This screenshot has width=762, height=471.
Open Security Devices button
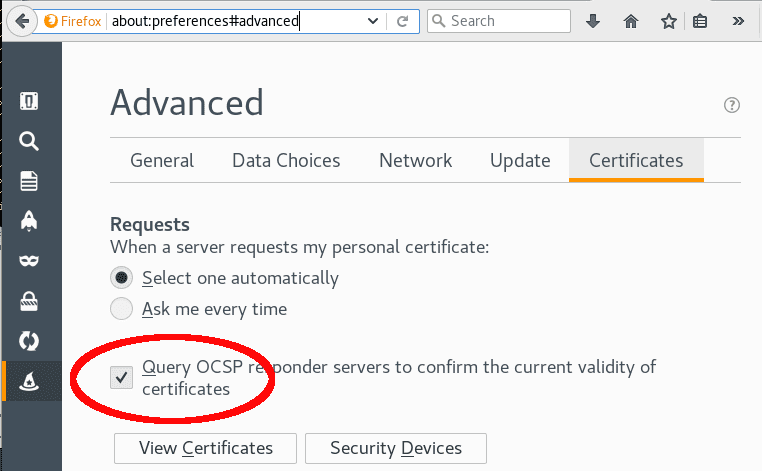(396, 448)
